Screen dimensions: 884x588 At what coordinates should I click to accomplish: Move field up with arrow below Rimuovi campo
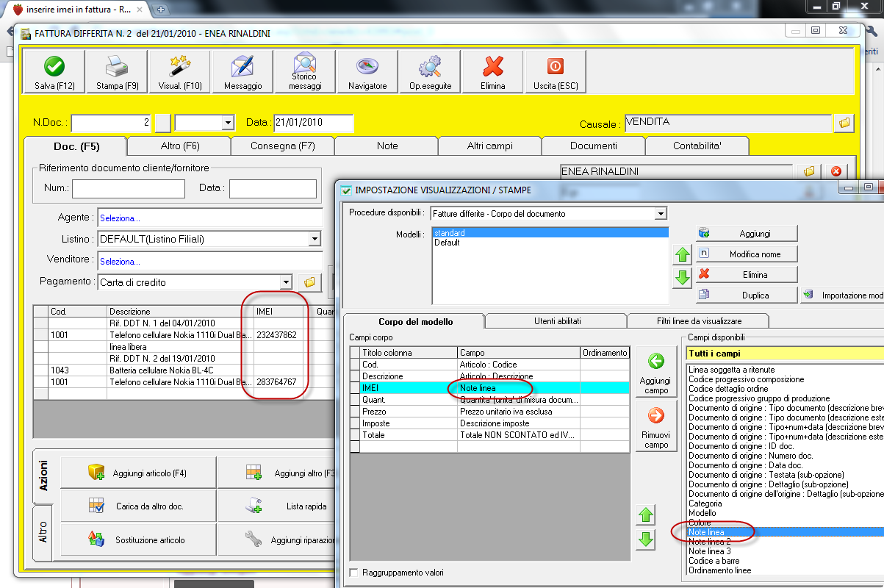click(646, 515)
